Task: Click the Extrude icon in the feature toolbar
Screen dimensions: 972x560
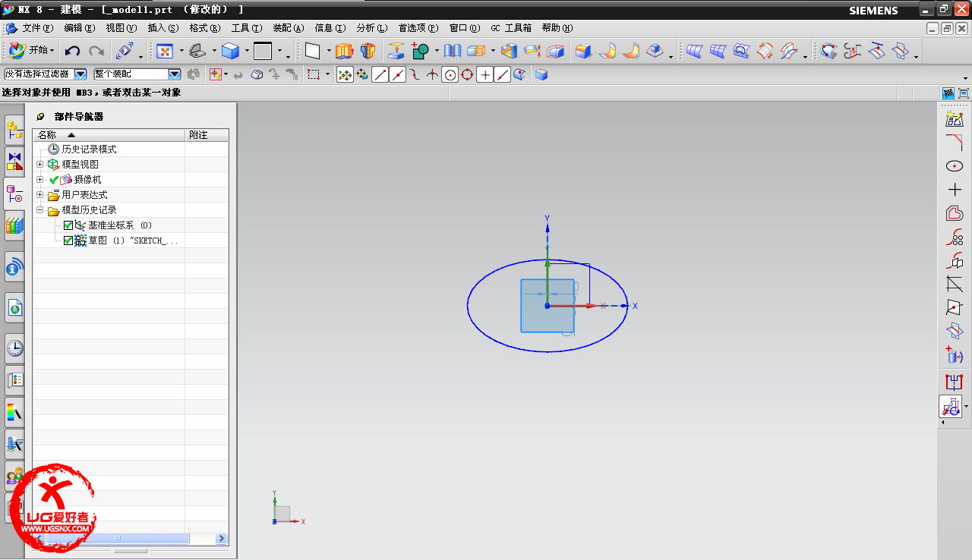Action: [x=344, y=51]
